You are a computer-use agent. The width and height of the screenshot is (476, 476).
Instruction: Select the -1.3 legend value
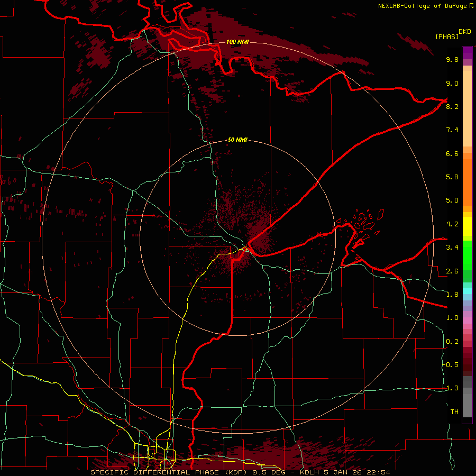tap(451, 388)
